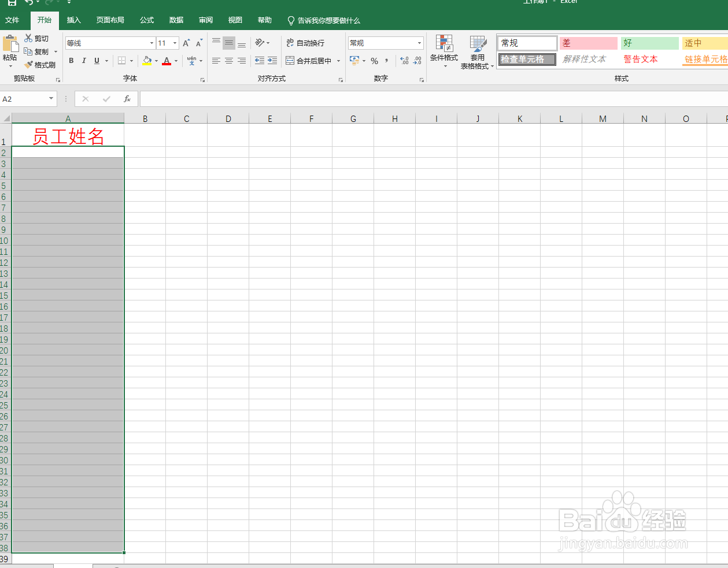Click the wén phonetic guide icon
Image resolution: width=728 pixels, height=568 pixels.
pos(191,61)
